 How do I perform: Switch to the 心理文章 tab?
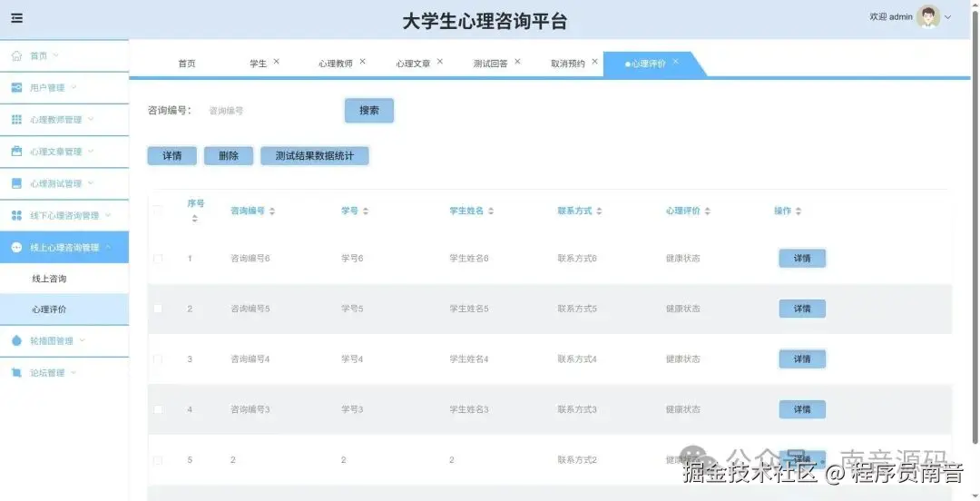(413, 64)
